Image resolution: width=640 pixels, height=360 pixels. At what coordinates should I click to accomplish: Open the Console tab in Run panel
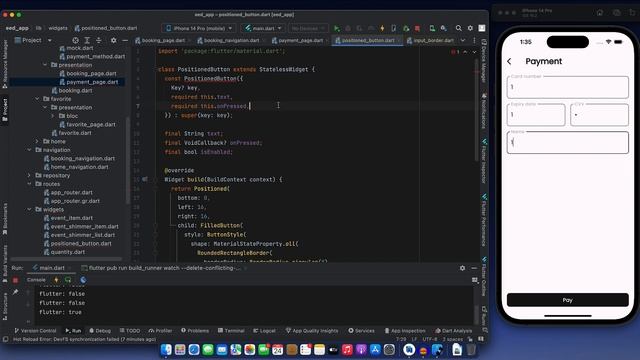point(36,280)
